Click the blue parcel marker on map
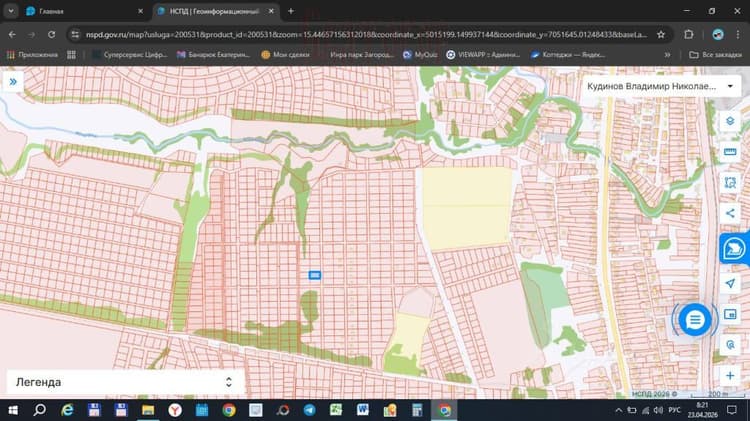Image resolution: width=750 pixels, height=421 pixels. tap(314, 275)
